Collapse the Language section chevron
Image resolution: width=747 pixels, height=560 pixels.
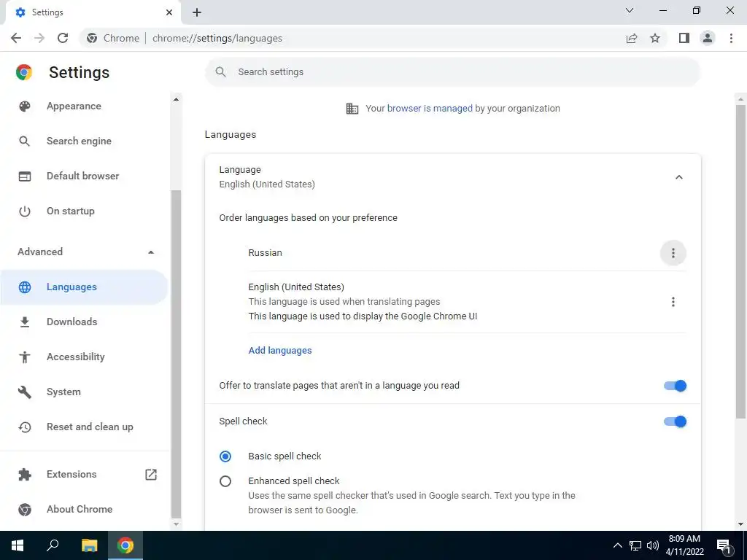tap(679, 177)
